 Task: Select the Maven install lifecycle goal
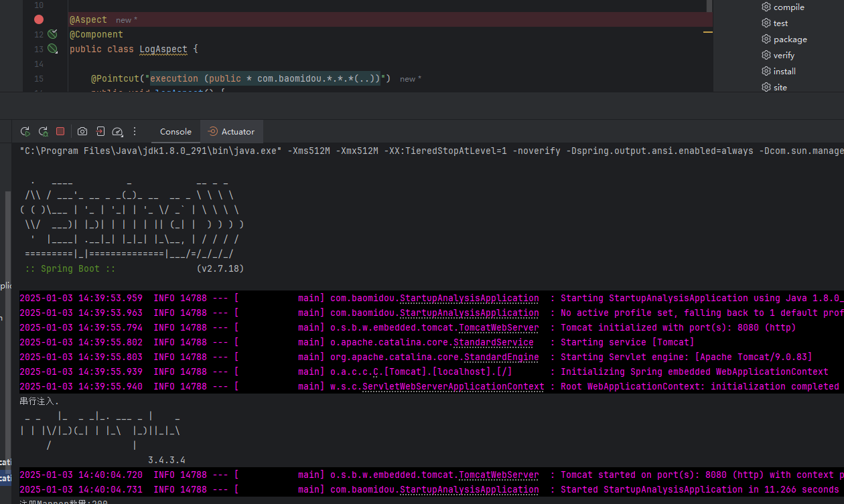tap(784, 72)
